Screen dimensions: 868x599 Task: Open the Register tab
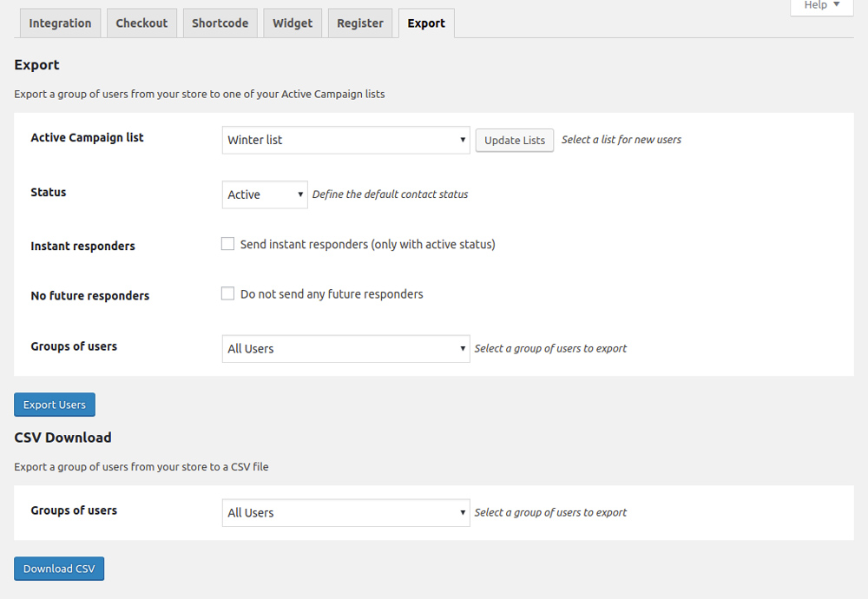[360, 23]
